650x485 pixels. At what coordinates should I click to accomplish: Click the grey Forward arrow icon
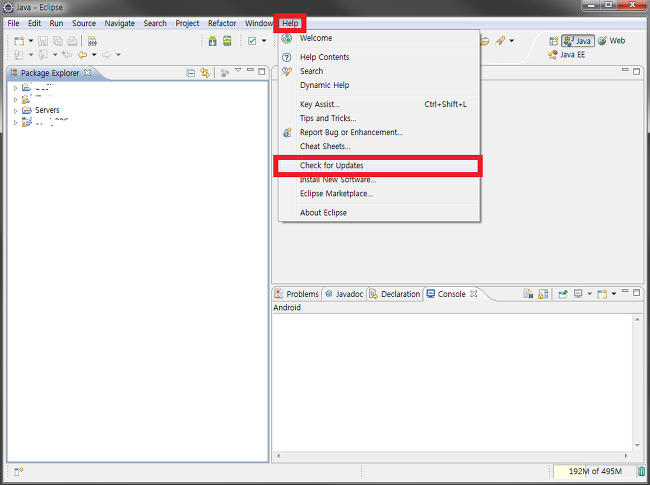(x=107, y=54)
